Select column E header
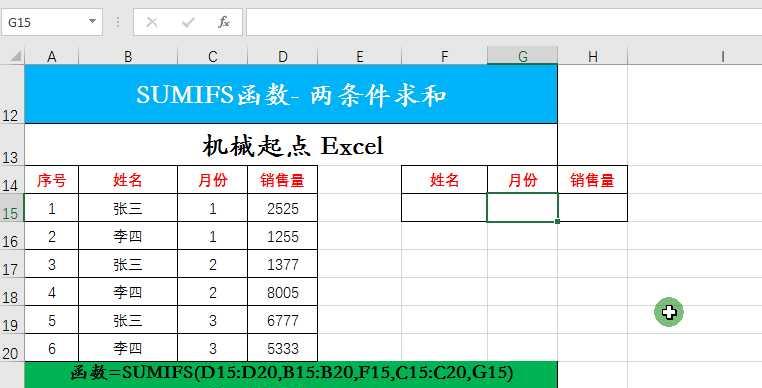 click(x=360, y=56)
